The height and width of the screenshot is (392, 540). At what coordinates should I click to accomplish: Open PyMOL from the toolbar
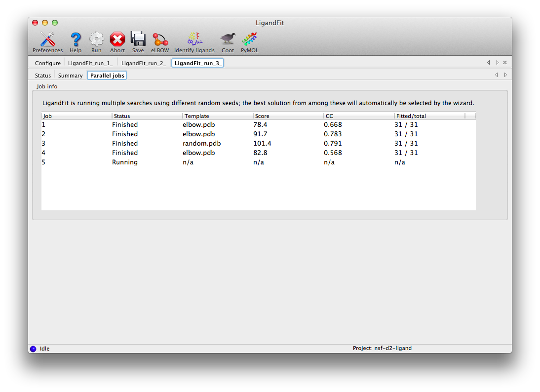click(x=249, y=39)
